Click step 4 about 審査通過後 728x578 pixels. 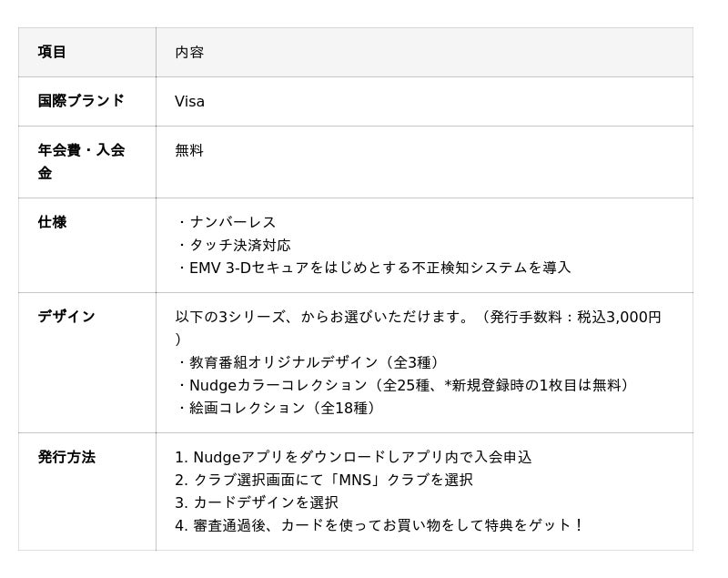click(379, 525)
